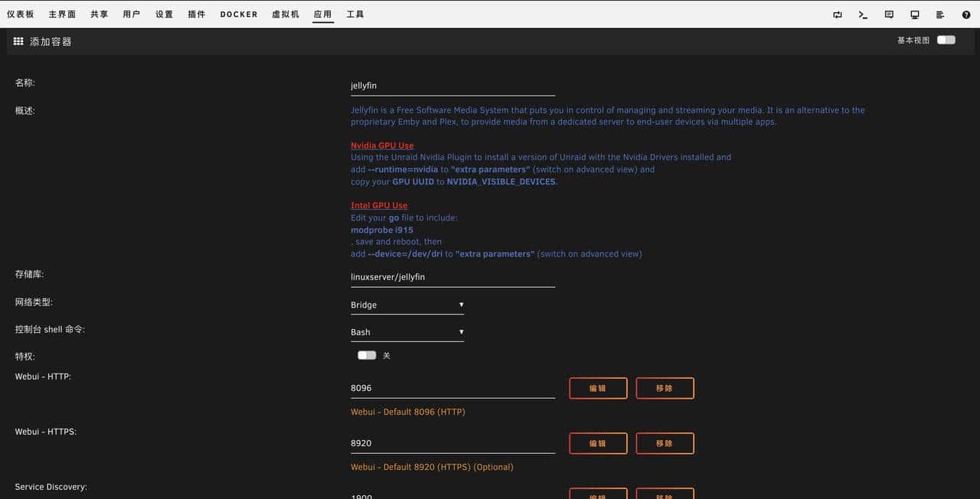Click the monitor display icon in header
Screen dimensions: 980x499
tap(915, 15)
